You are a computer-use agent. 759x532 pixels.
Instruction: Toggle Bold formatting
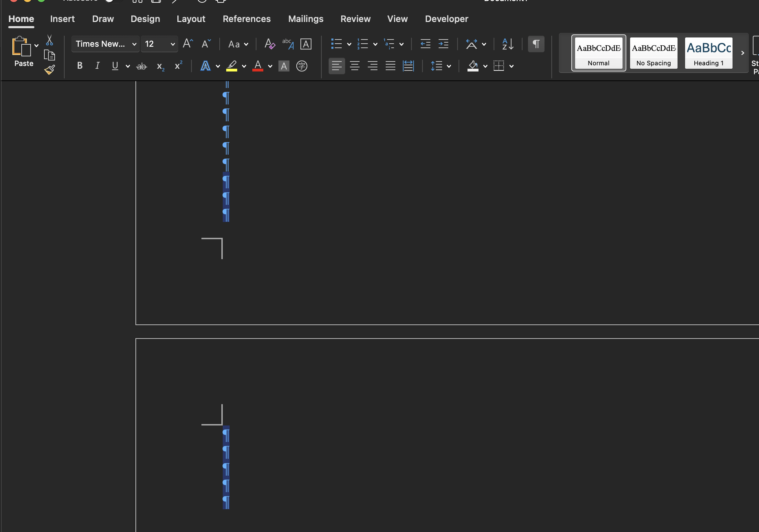click(x=80, y=66)
